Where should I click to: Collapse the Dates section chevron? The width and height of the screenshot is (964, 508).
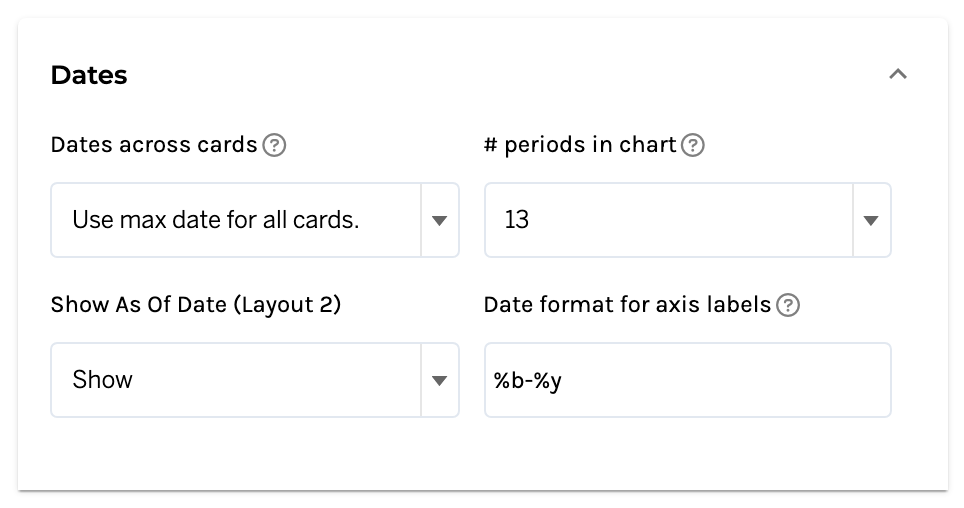point(898,75)
